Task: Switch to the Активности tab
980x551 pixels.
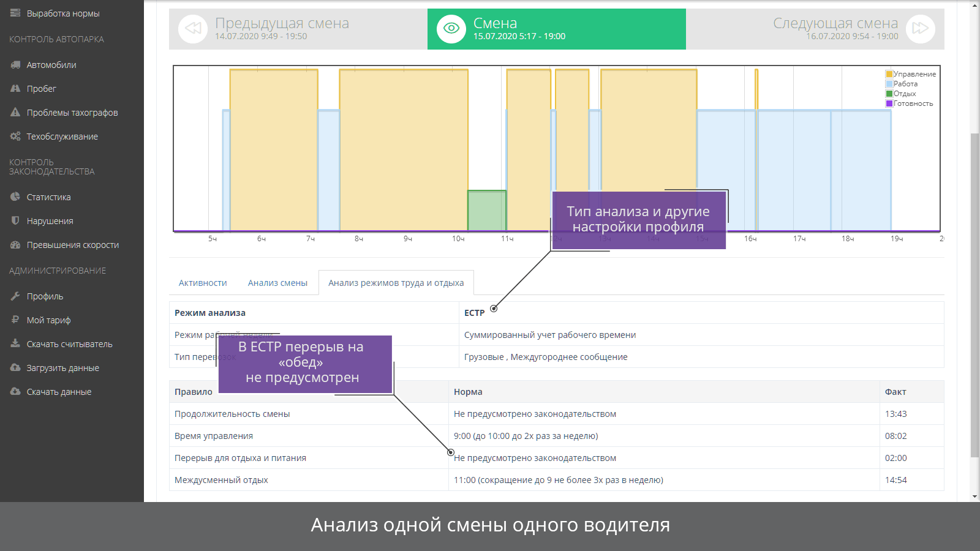Action: coord(203,283)
